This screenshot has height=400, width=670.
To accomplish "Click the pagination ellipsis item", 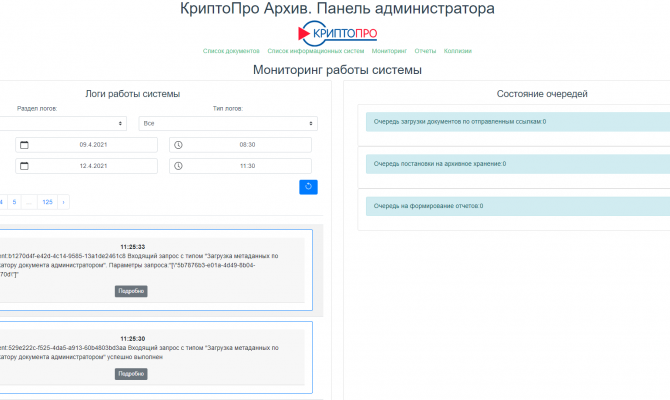I will [x=29, y=202].
